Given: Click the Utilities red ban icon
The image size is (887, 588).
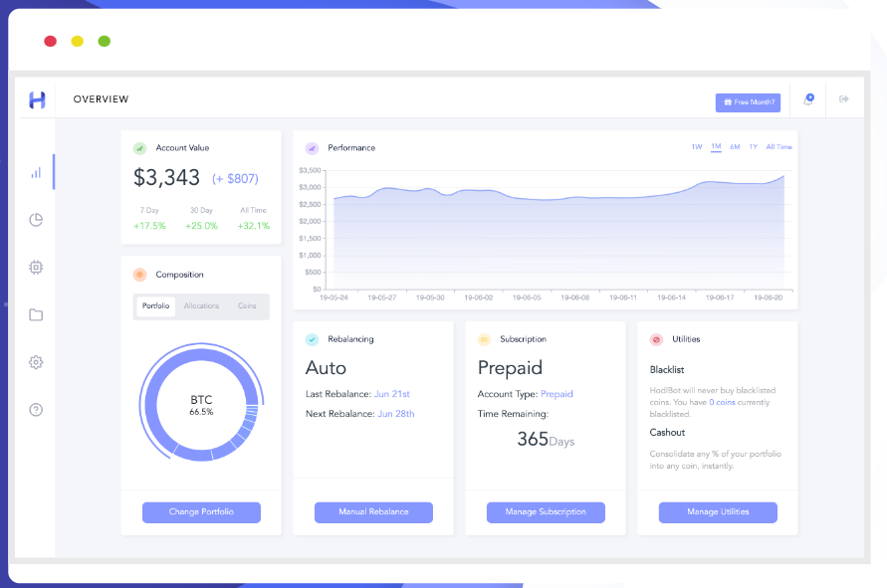Looking at the screenshot, I should [x=656, y=339].
